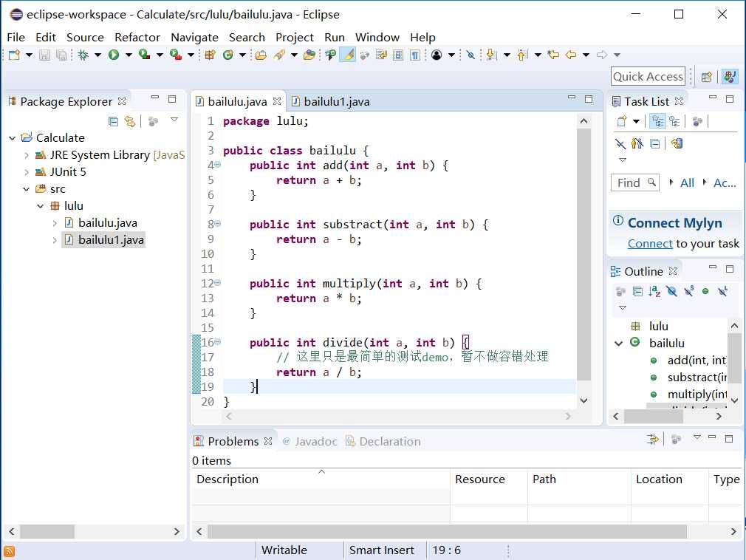Screen dimensions: 746x560
Task: Click the Last Edit Location icon
Action: 553,55
